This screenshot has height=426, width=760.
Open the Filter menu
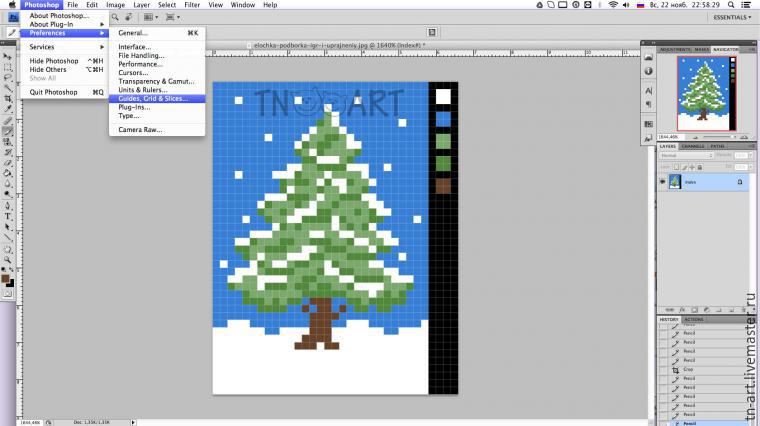[x=192, y=5]
